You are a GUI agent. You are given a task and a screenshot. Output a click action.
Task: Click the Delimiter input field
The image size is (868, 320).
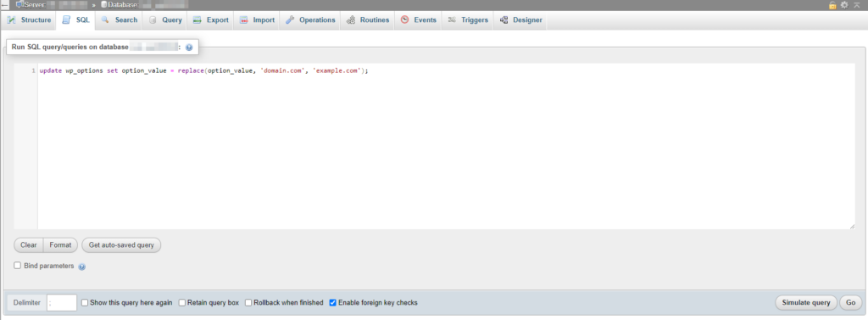click(62, 303)
